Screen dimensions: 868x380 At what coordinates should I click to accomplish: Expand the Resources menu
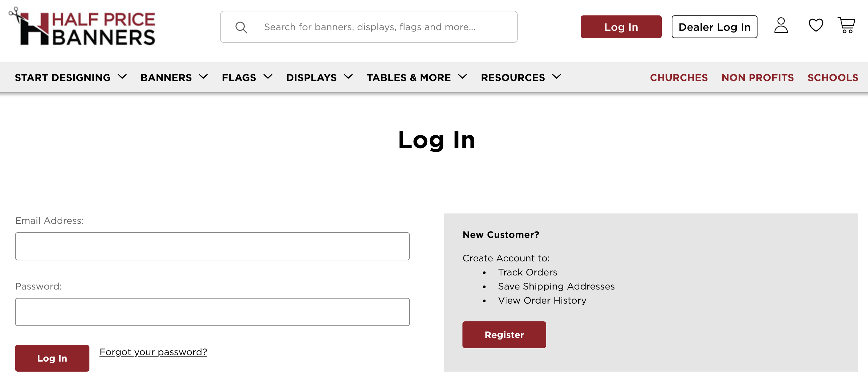pos(521,77)
